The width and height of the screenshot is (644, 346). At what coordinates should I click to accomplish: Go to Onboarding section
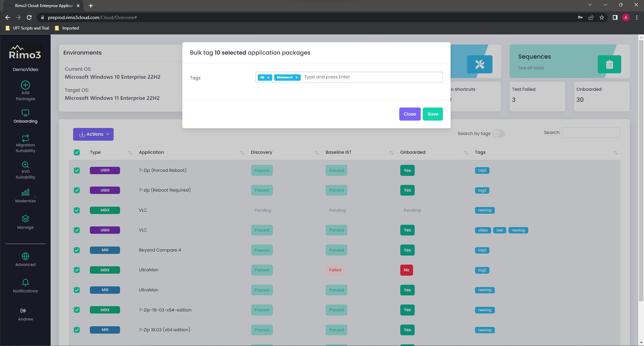tap(25, 116)
